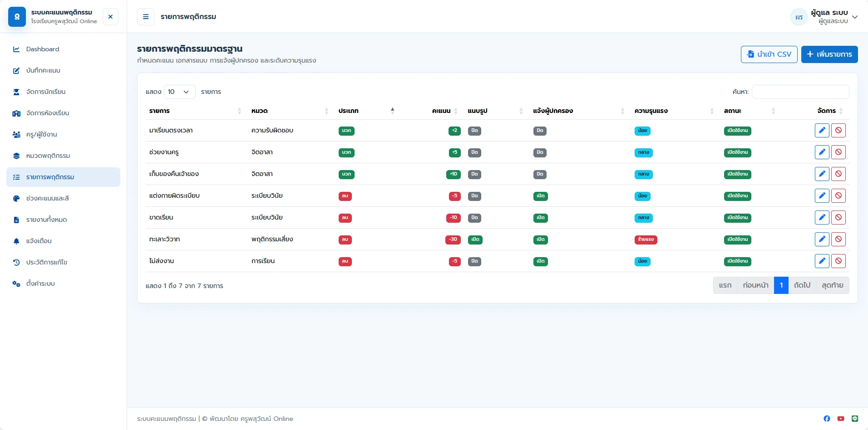Click the นำเข้า CSV button
The height and width of the screenshot is (430, 868).
point(769,54)
